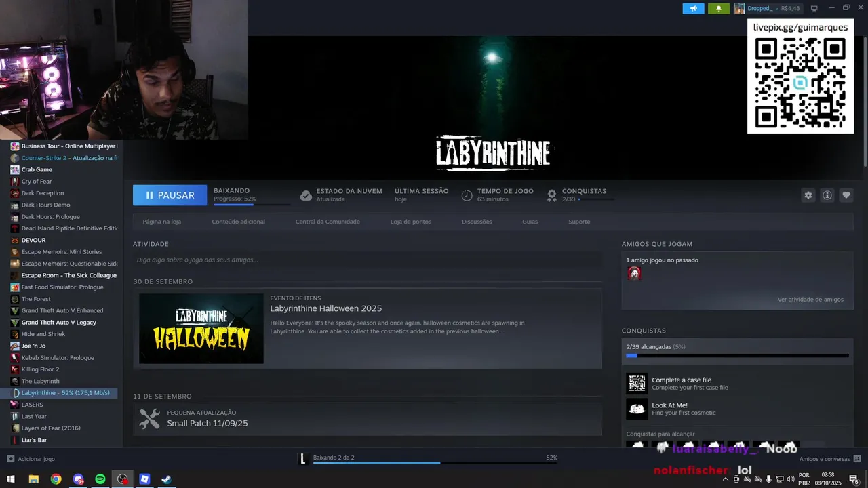
Task: Add Labyrinthine to favorites heart icon
Action: tap(846, 195)
